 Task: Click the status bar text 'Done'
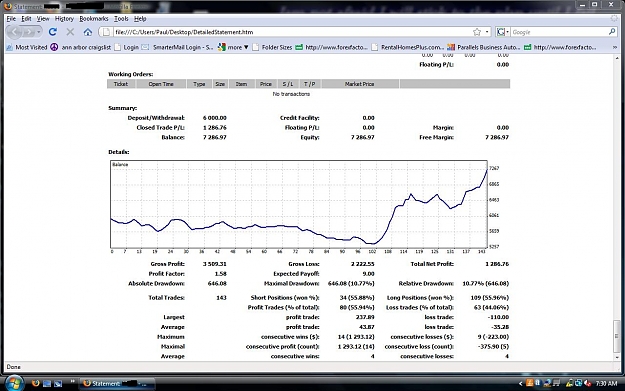pyautogui.click(x=14, y=367)
